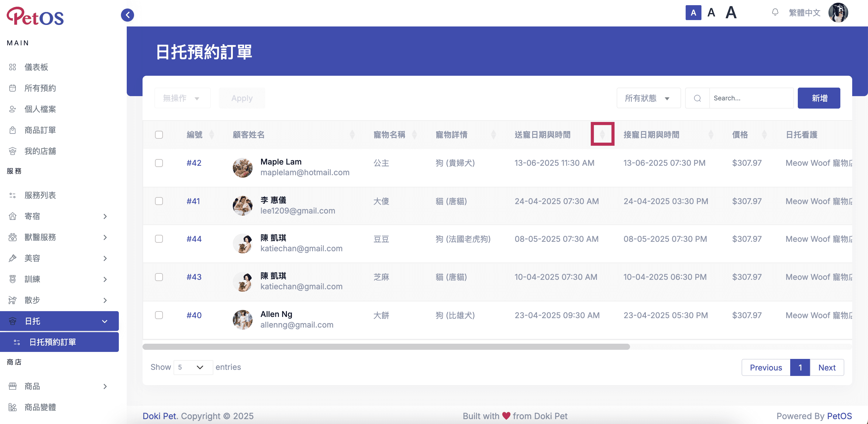Click the horizontal table scrollbar
Screen dimensions: 868x424
(386, 347)
